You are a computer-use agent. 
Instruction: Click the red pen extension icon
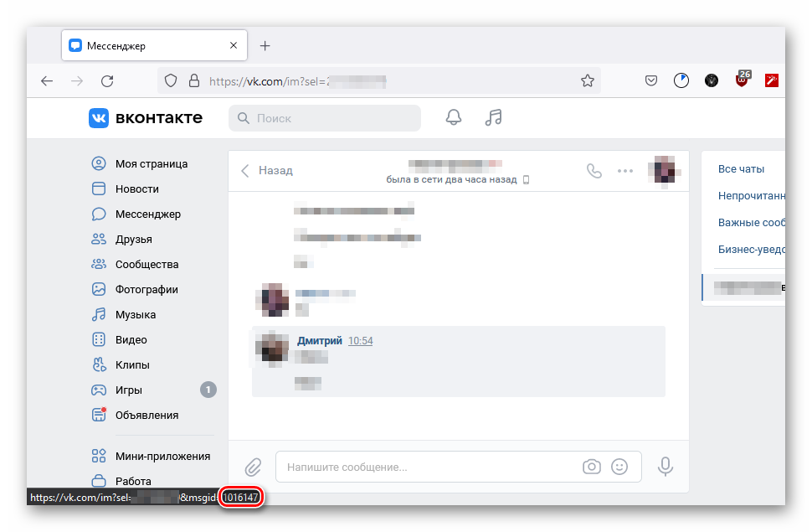point(772,80)
